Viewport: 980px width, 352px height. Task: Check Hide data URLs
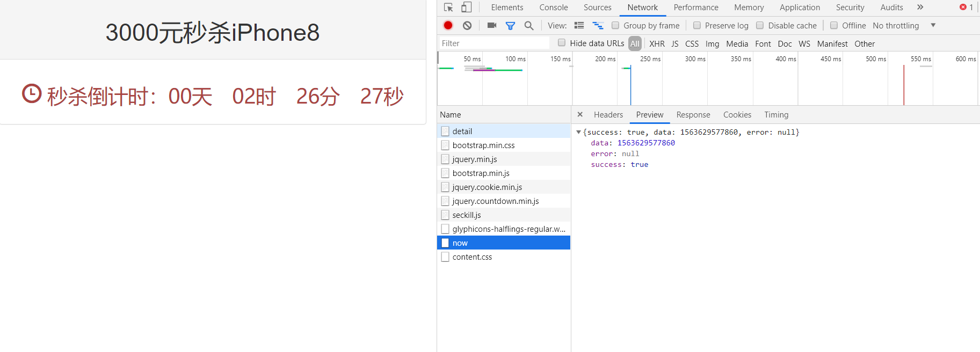coord(562,42)
